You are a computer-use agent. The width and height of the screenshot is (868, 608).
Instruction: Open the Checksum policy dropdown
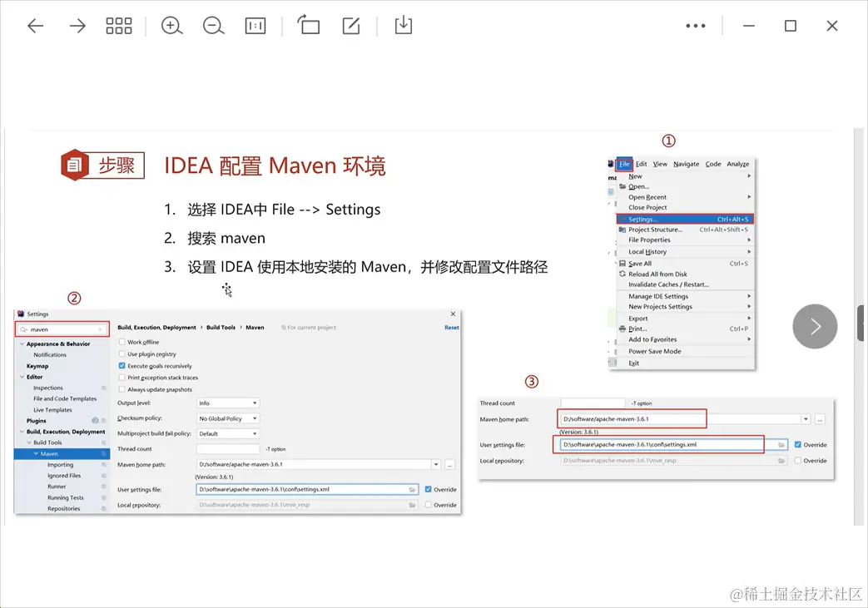(228, 418)
